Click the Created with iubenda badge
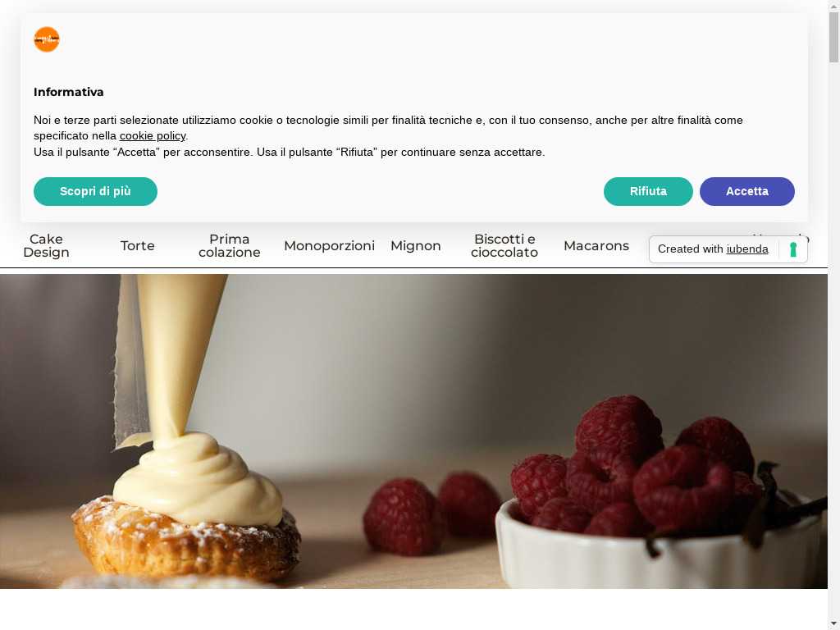Viewport: 840px width, 630px height. pyautogui.click(x=728, y=249)
